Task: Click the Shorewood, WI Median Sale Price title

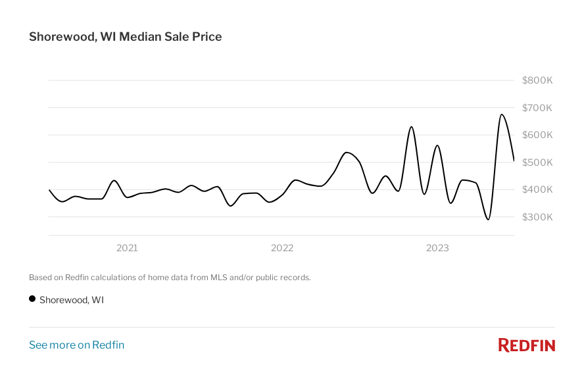Action: tap(125, 37)
